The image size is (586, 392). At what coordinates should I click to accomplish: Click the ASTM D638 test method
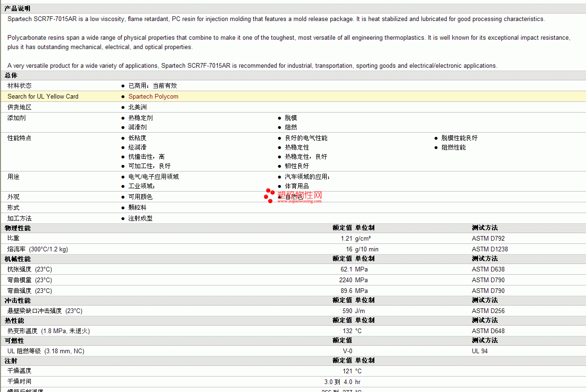point(488,269)
